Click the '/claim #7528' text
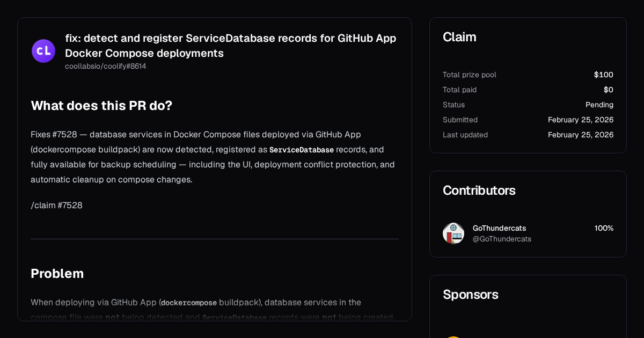The image size is (644, 338). coord(56,205)
